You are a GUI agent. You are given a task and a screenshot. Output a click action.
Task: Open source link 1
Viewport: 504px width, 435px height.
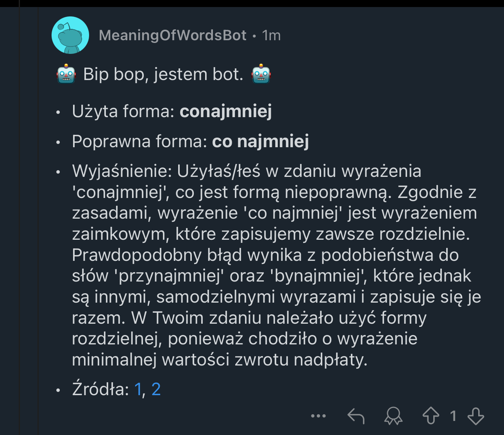click(x=138, y=389)
